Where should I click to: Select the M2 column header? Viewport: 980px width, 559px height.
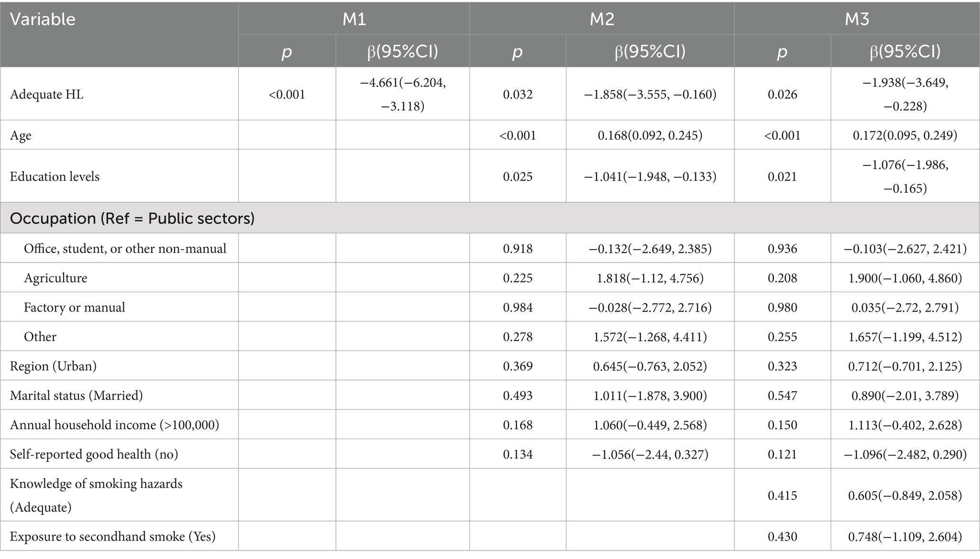click(602, 19)
